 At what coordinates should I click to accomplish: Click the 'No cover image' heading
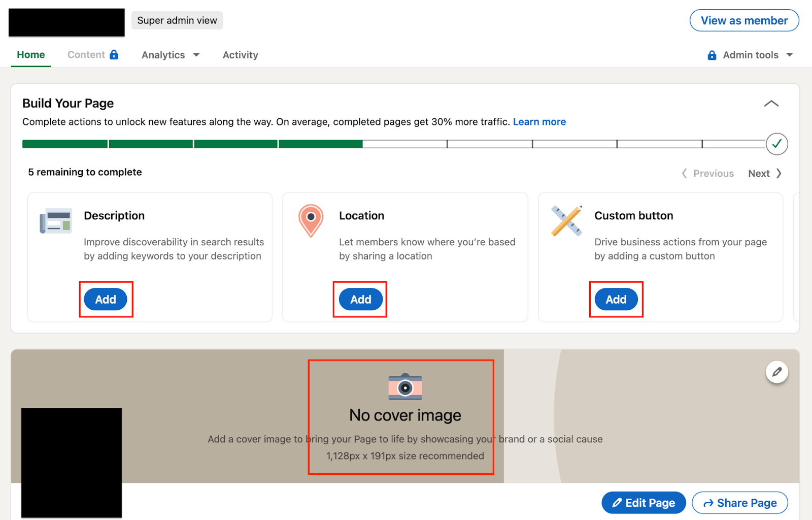coord(405,415)
